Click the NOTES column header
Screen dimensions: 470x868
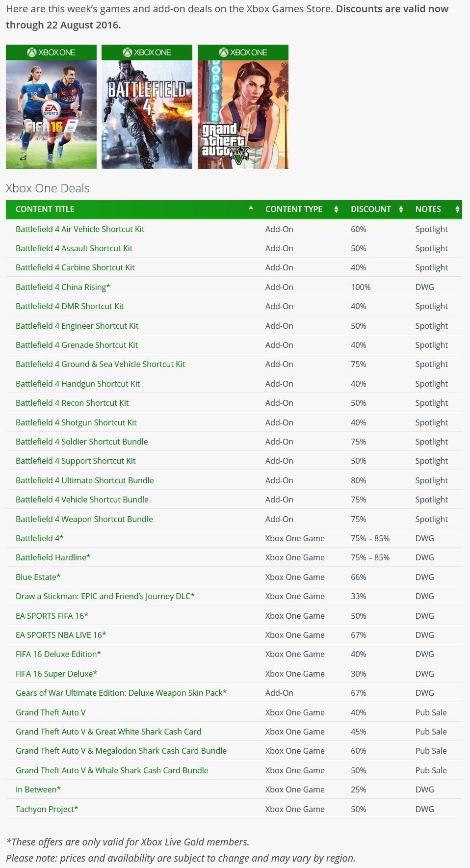click(x=428, y=209)
